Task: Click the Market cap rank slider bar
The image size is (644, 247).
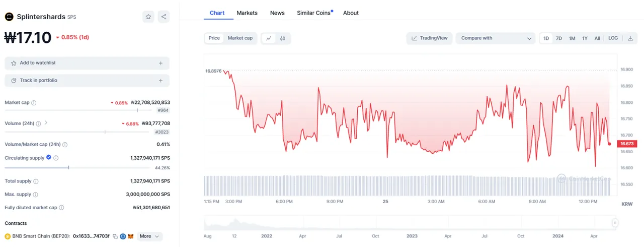Action: [x=78, y=110]
